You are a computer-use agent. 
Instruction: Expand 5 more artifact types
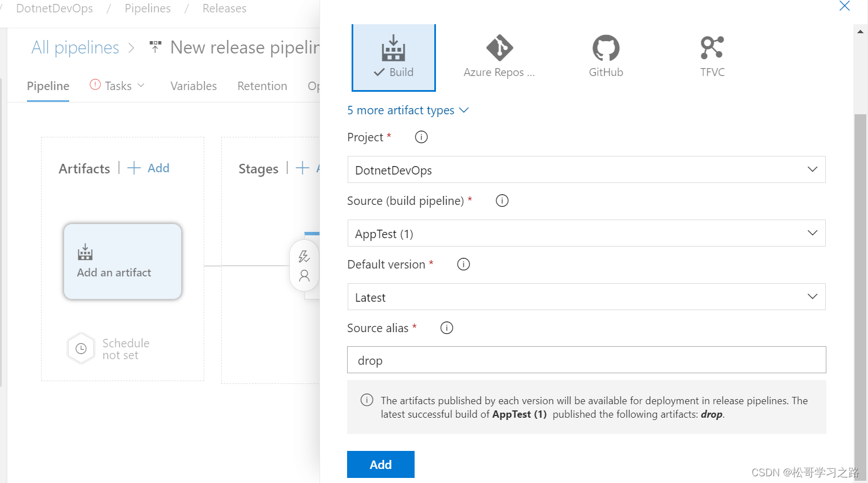pos(408,110)
